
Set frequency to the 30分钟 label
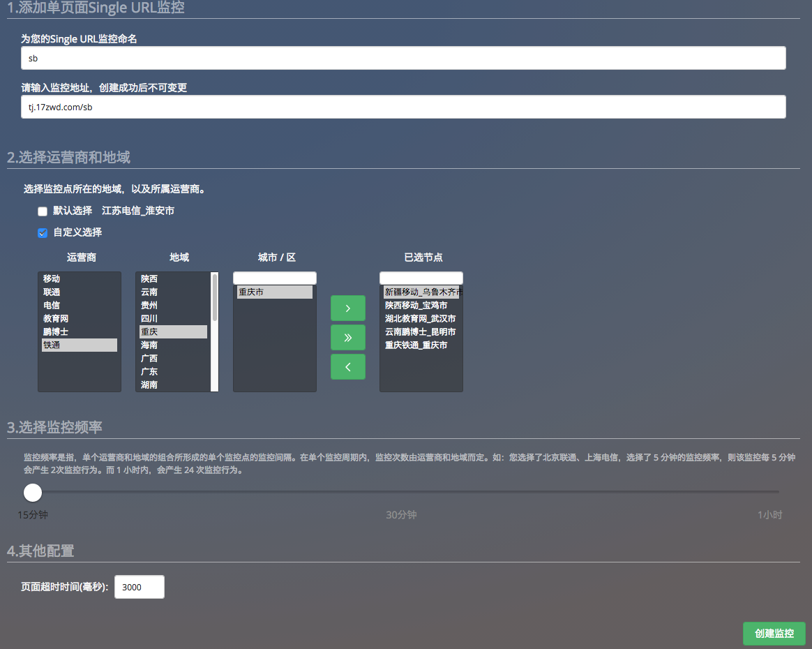401,515
